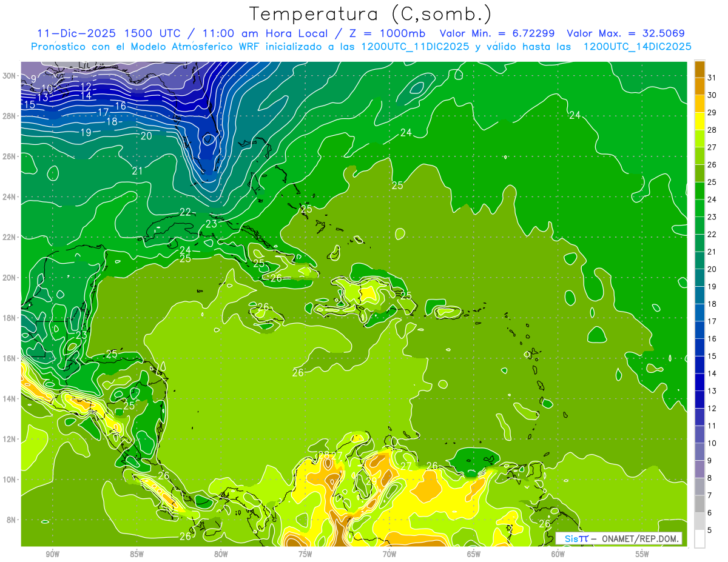Click the 26N latitude axis label
The height and width of the screenshot is (562, 728).
pos(10,156)
